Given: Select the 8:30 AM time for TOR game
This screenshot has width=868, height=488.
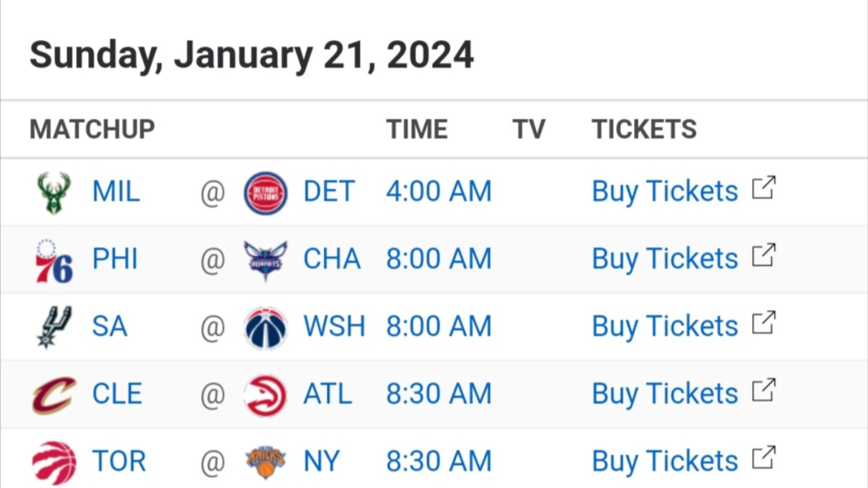Looking at the screenshot, I should pos(439,461).
